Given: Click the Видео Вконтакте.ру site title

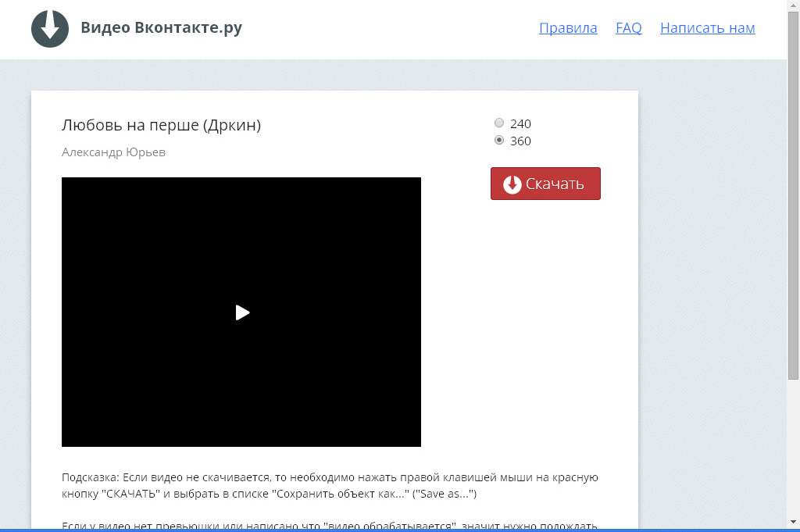Looking at the screenshot, I should (x=161, y=28).
